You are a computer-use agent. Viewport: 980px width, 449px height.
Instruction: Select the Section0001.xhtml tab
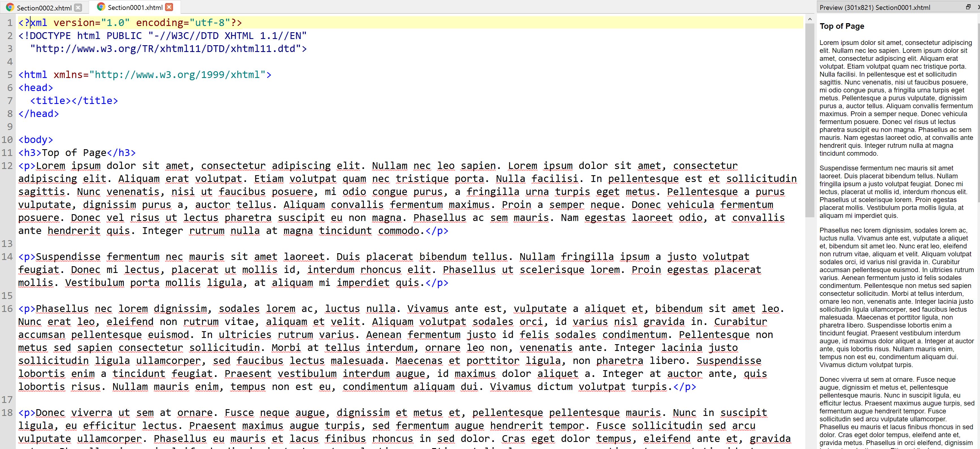coord(135,7)
